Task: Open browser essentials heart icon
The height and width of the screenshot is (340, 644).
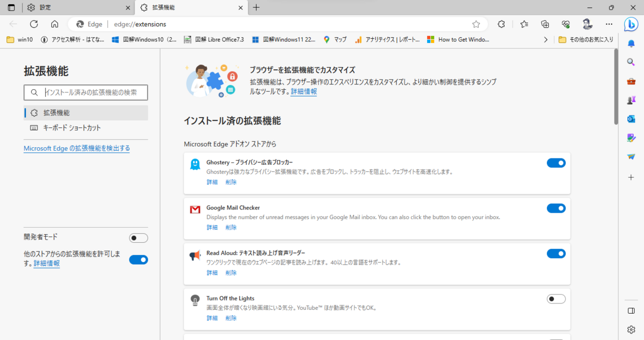Action: (566, 24)
